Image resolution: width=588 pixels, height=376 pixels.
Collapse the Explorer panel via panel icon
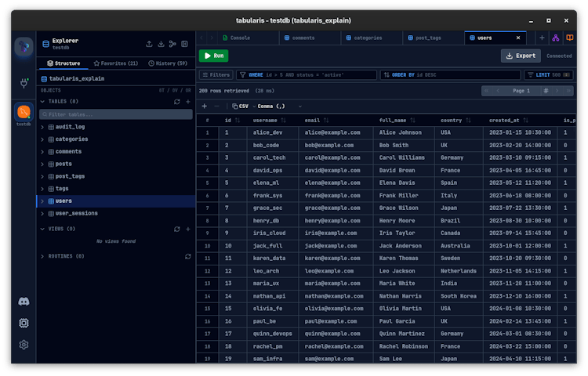tap(184, 44)
